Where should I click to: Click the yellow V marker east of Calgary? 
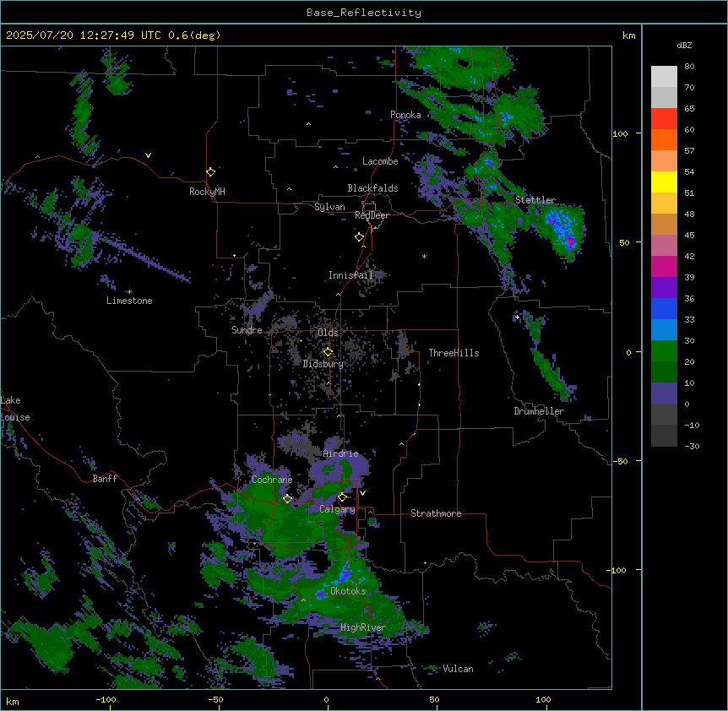coord(362,493)
